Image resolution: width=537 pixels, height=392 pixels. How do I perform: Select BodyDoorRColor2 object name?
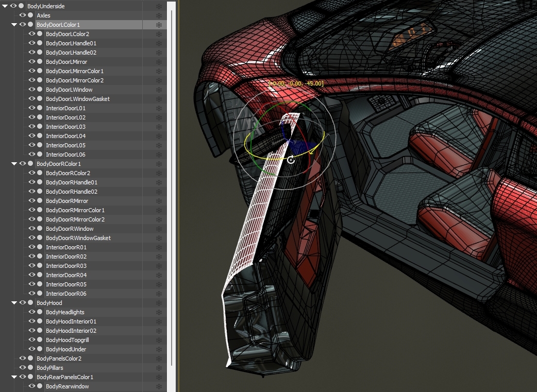pyautogui.click(x=68, y=173)
